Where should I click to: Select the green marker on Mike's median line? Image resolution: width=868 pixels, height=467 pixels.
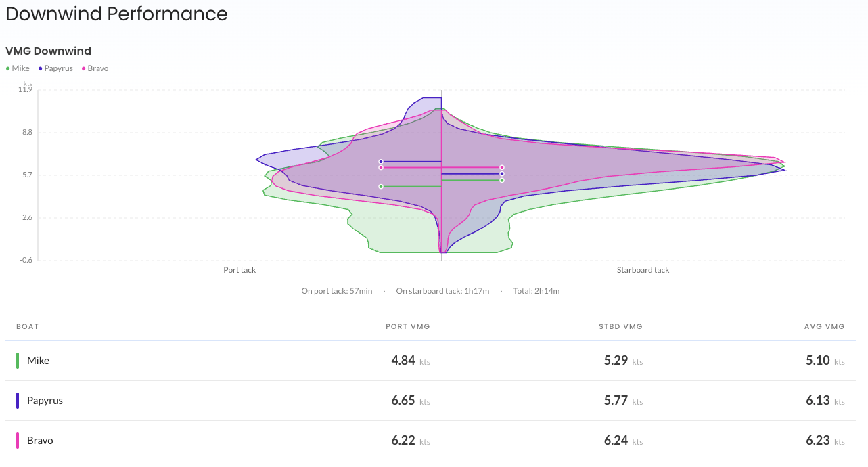coord(381,186)
